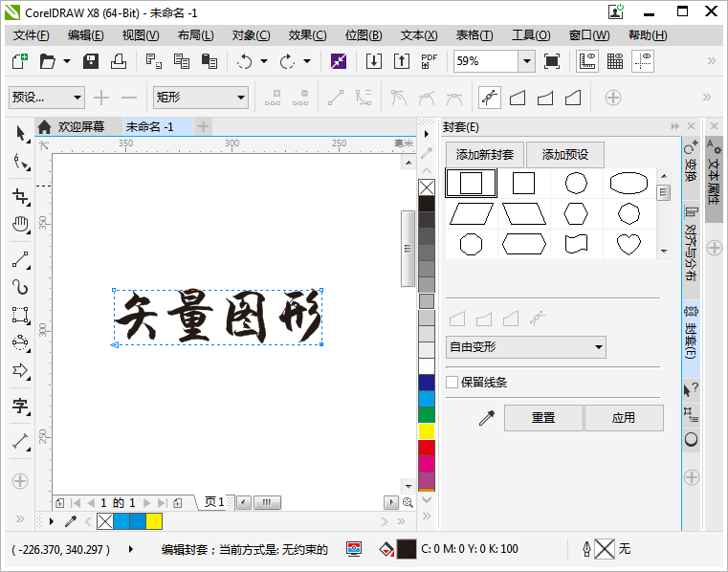Click the Export to PDF icon
The width and height of the screenshot is (728, 572).
pyautogui.click(x=430, y=61)
